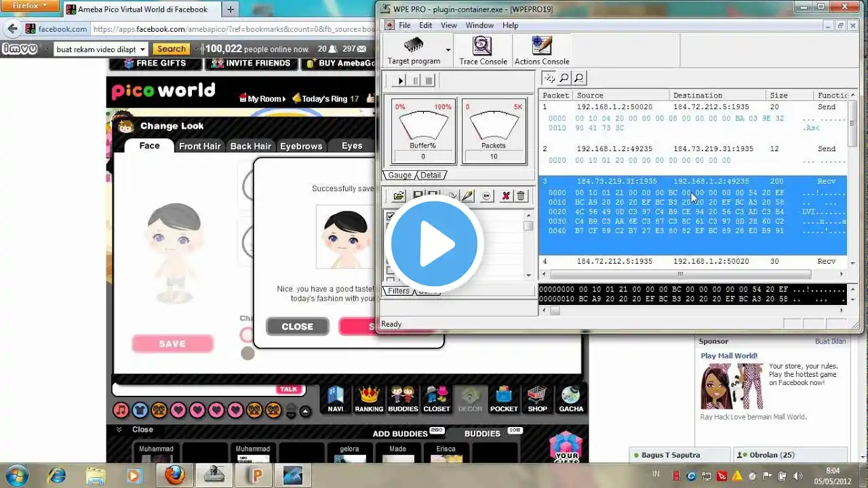
Task: Open the YOUR GIFTS box icon
Action: click(566, 448)
